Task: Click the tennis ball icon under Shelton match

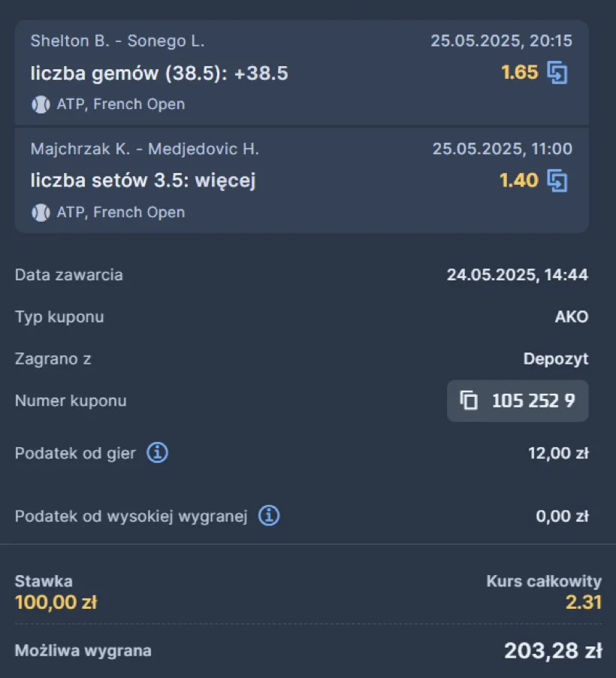Action: 41,104
